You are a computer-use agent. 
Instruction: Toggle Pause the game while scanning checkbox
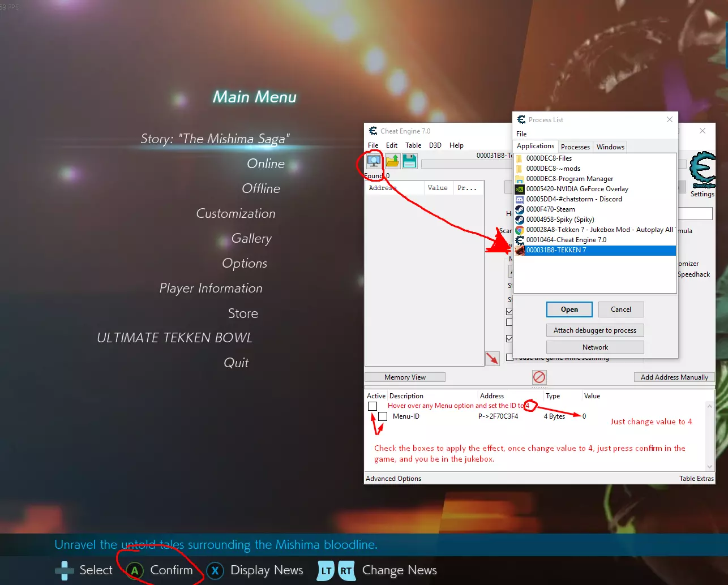coord(509,358)
